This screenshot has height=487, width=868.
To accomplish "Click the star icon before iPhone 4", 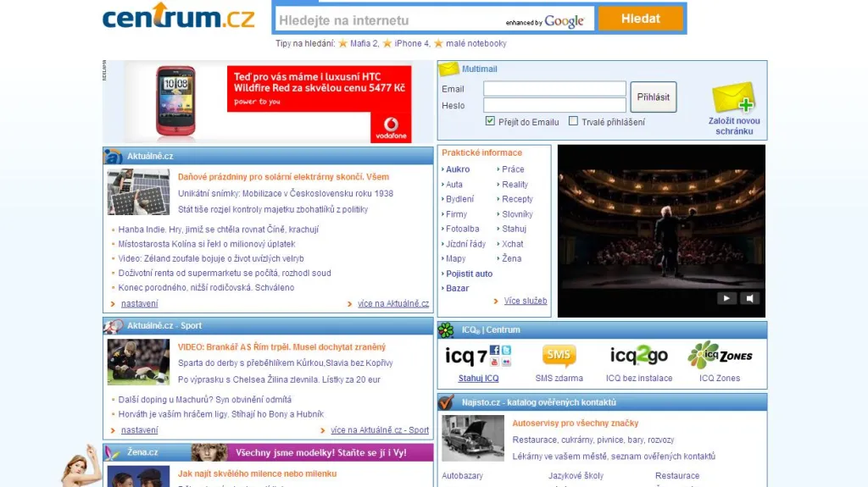I will 387,43.
